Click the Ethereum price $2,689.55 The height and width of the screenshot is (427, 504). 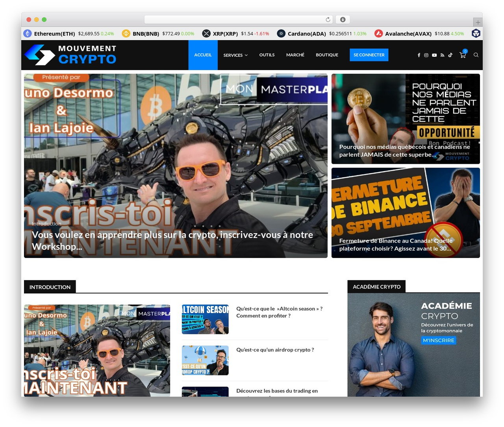coord(89,34)
